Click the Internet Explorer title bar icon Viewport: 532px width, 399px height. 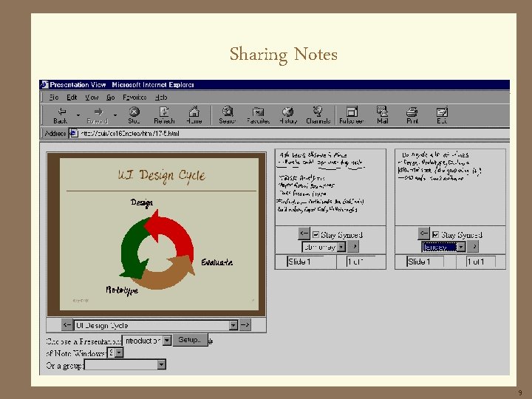[44, 84]
